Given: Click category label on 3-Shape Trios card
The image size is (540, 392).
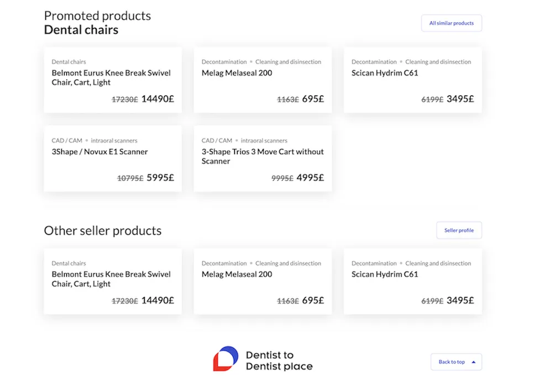Looking at the screenshot, I should tap(244, 140).
